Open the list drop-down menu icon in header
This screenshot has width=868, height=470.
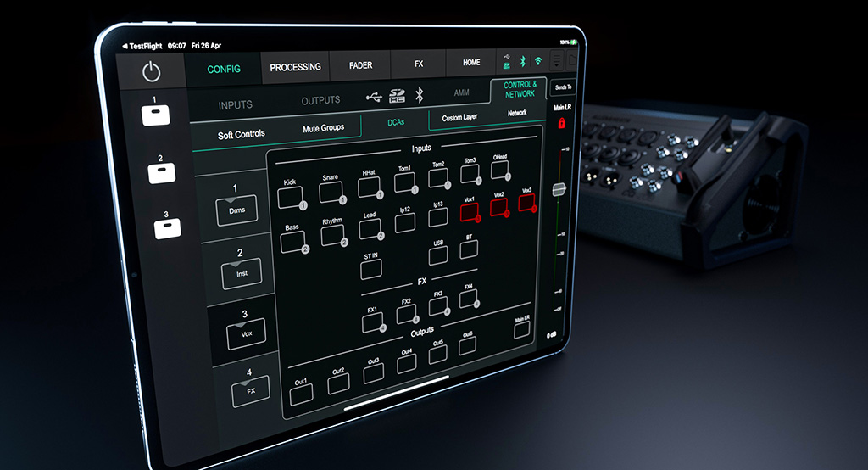coord(557,60)
